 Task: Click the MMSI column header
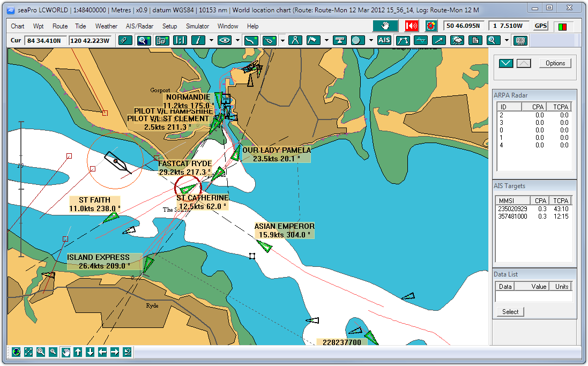pos(512,200)
